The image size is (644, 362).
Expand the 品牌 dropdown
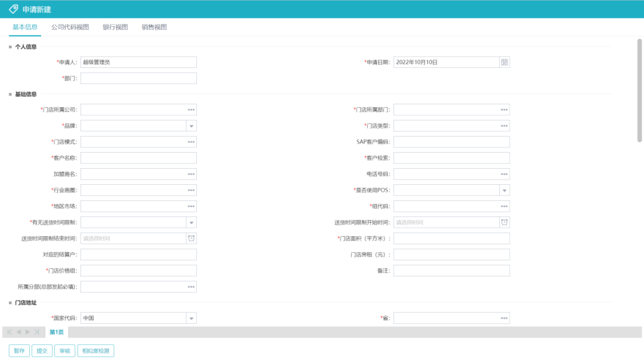[x=191, y=126]
